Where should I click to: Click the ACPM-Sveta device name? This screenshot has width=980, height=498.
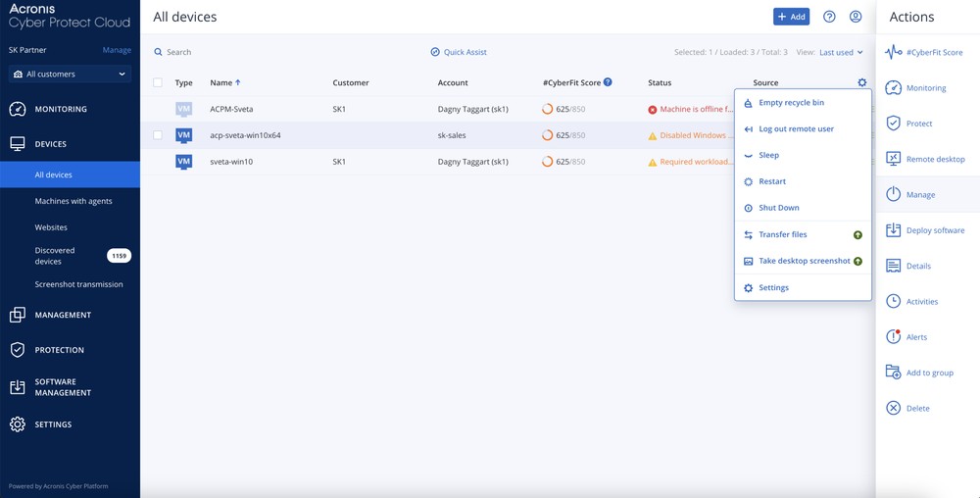[231, 110]
